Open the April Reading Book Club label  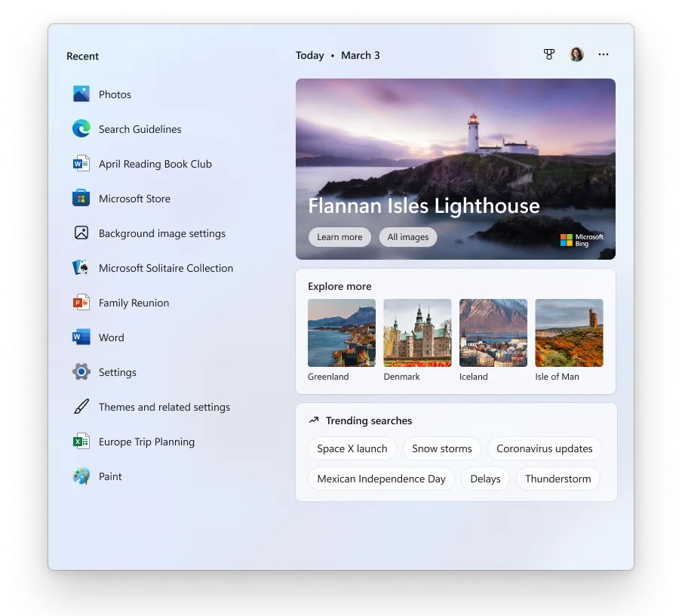pos(155,164)
